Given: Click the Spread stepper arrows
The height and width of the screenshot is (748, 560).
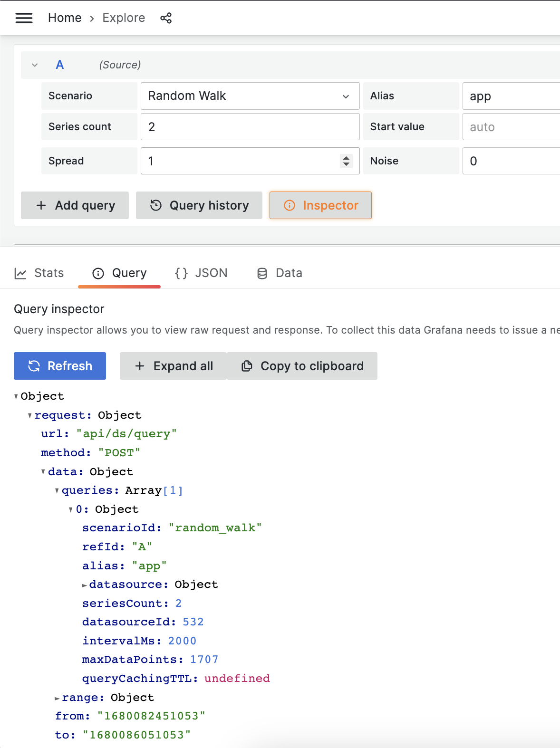Looking at the screenshot, I should pyautogui.click(x=346, y=161).
